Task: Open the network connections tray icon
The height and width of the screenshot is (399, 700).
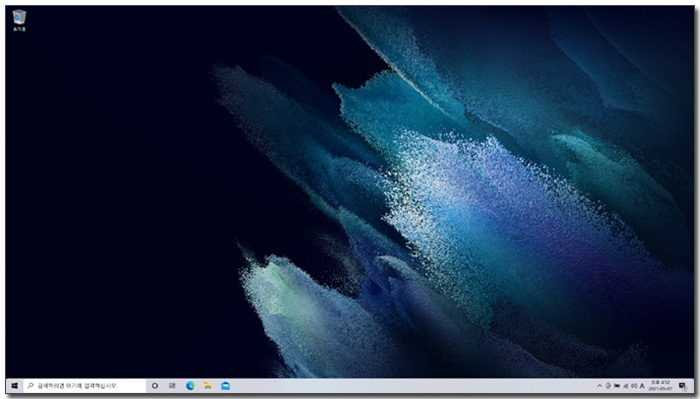Action: point(625,386)
